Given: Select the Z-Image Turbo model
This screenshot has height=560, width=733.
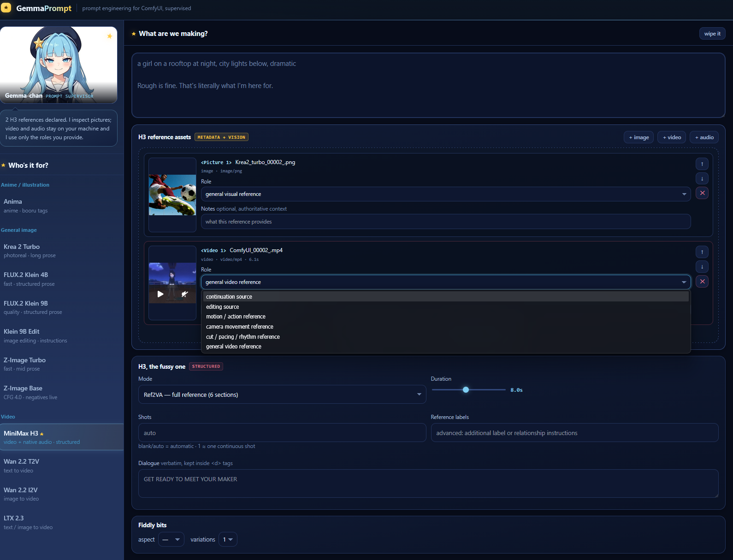Looking at the screenshot, I should point(62,364).
